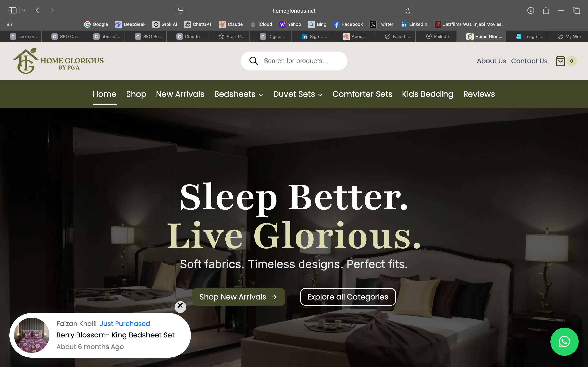
Task: Open sidebar options dropdown chevron
Action: click(23, 10)
